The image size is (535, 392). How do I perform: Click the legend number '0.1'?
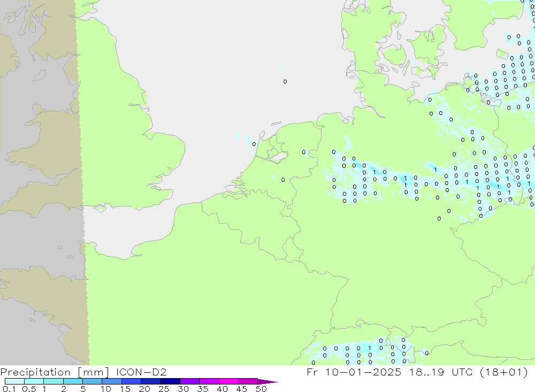tap(9, 389)
